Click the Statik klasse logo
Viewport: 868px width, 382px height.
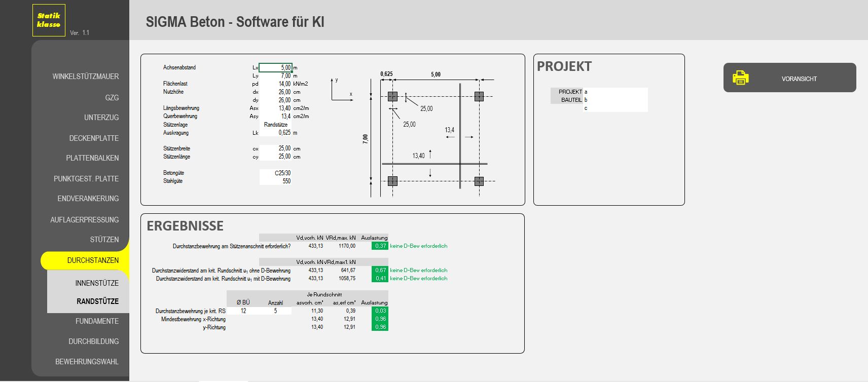49,20
